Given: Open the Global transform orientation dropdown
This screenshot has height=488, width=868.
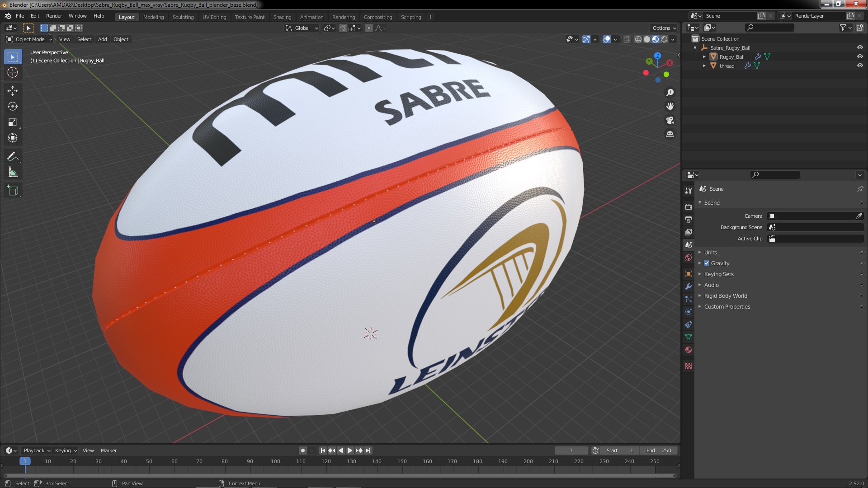Looking at the screenshot, I should pyautogui.click(x=302, y=28).
